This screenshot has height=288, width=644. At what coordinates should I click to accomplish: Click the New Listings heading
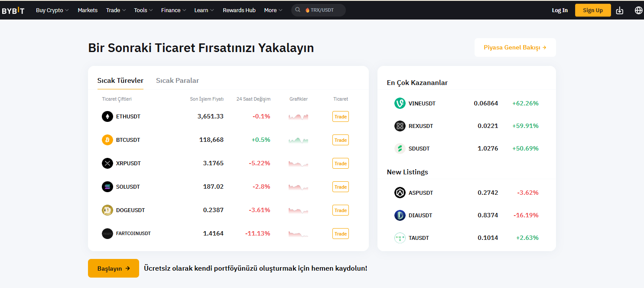tap(407, 172)
